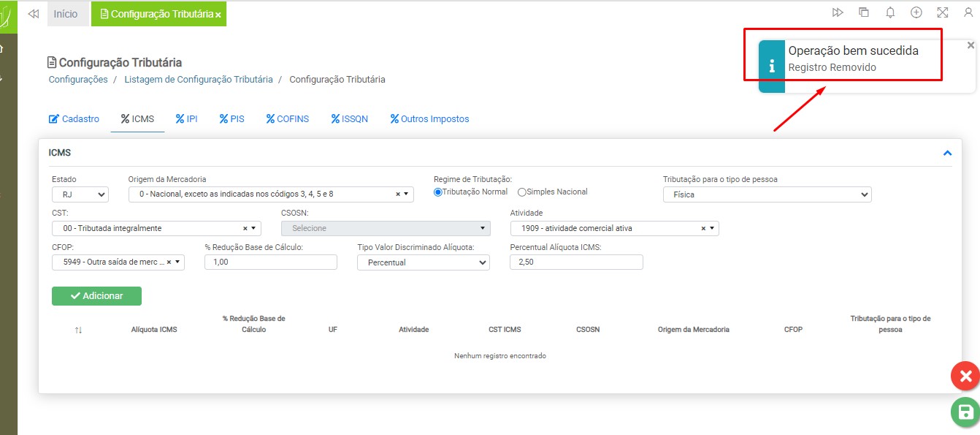Collapse the sidebar with double-left arrows
This screenshot has width=980, height=435.
pos(33,14)
